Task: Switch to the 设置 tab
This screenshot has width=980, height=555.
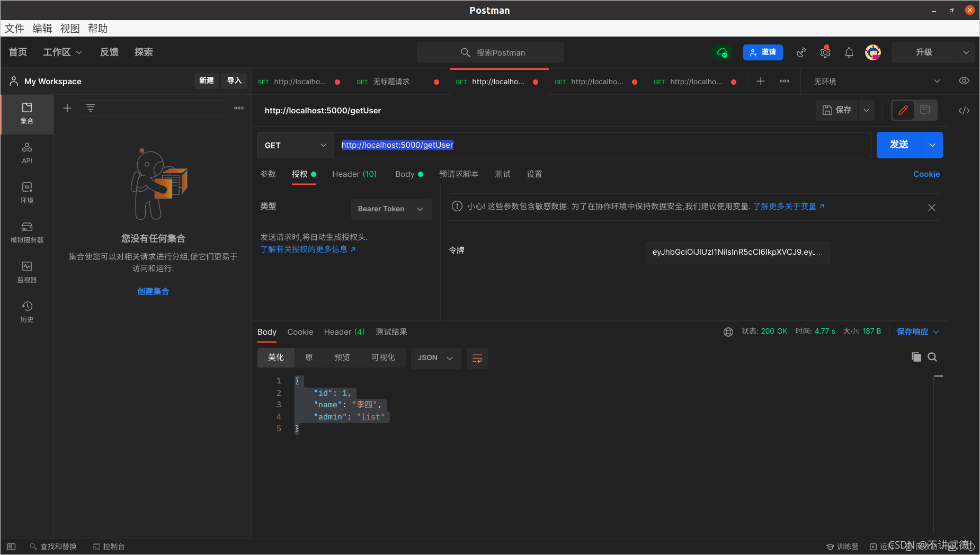Action: coord(534,174)
